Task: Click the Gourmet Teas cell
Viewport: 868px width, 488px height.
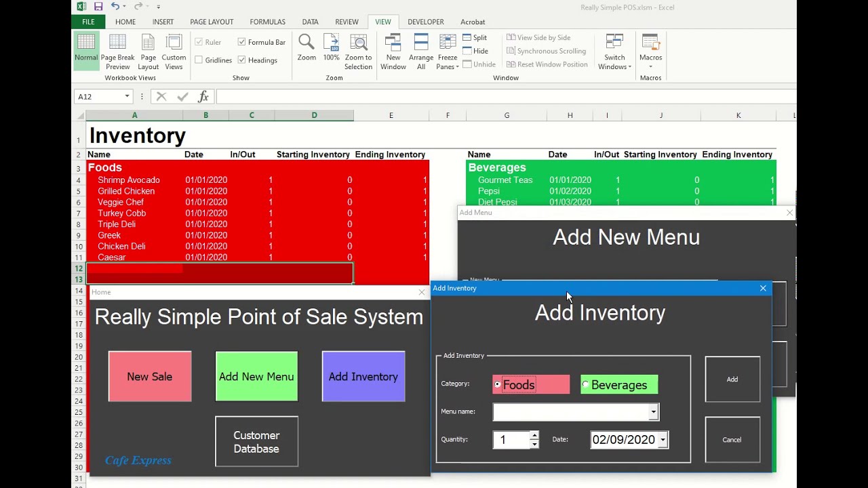Action: [505, 180]
